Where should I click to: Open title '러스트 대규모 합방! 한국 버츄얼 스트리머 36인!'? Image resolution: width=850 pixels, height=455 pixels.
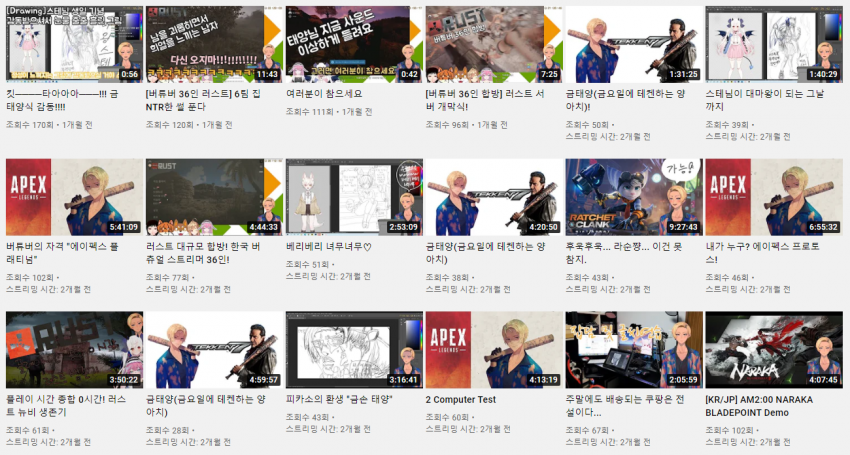[203, 253]
